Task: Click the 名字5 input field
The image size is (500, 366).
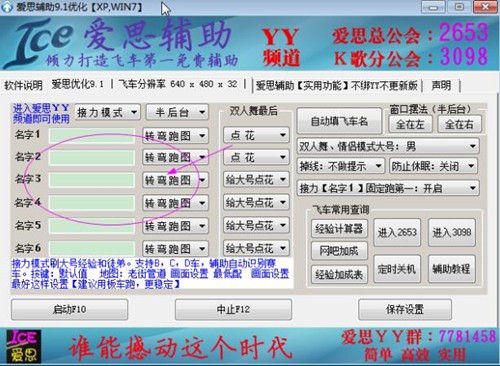Action: click(x=92, y=226)
